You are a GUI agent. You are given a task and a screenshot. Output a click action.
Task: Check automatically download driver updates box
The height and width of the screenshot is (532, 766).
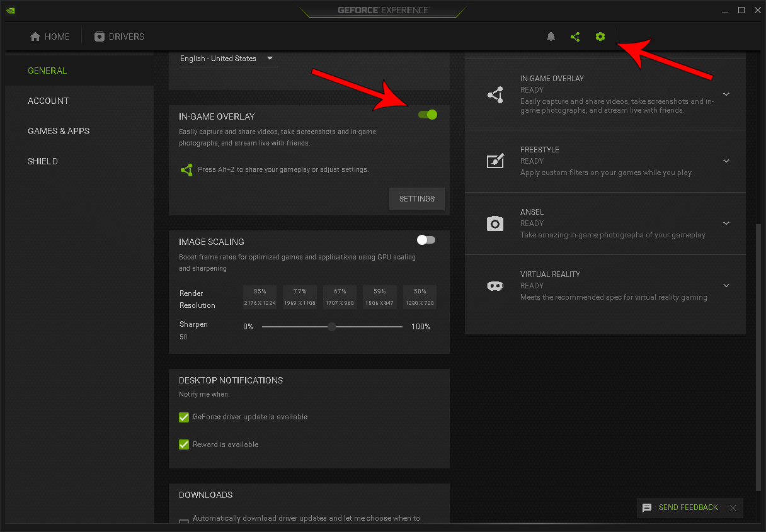pos(184,521)
